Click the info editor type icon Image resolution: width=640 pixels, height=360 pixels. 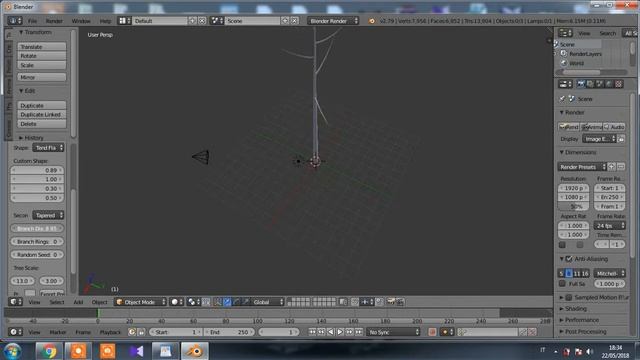[x=15, y=21]
